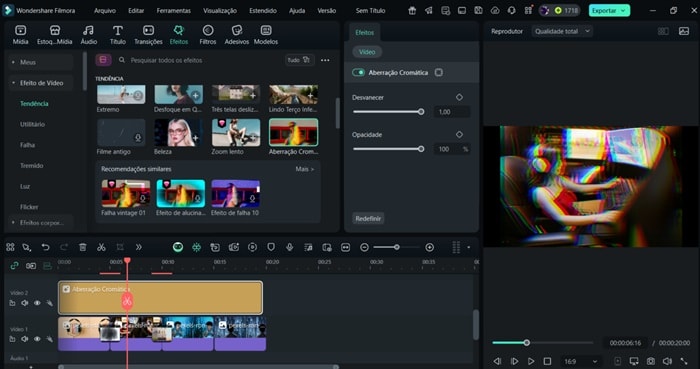Expand more timeline tools with double chevron
The width and height of the screenshot is (700, 369).
click(x=138, y=247)
